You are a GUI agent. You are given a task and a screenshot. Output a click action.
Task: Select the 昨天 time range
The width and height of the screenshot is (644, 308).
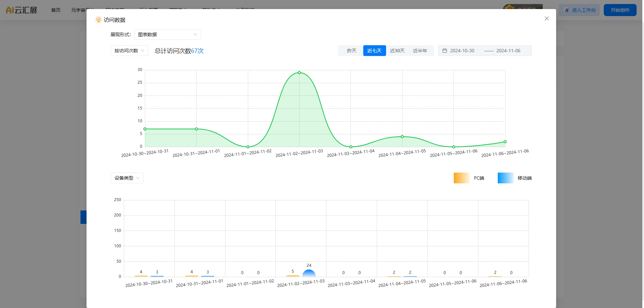pos(351,51)
